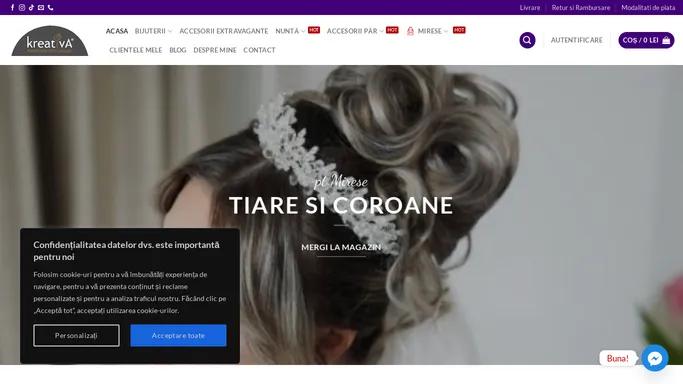
Task: Open the Facebook social icon
Action: coord(12,7)
